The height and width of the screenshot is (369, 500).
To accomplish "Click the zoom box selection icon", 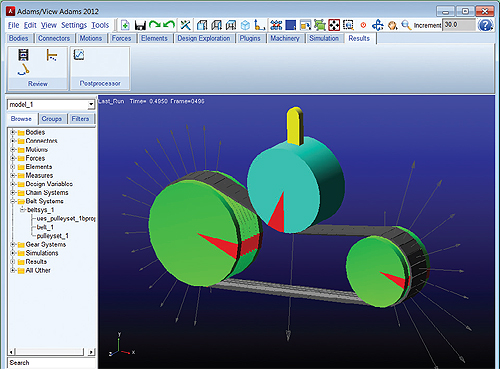I will click(x=348, y=25).
